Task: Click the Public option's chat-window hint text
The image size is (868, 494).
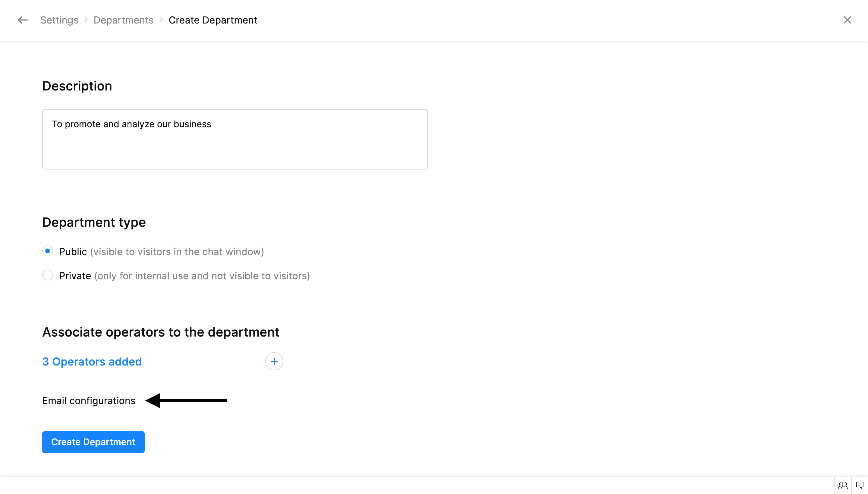Action: pos(177,252)
